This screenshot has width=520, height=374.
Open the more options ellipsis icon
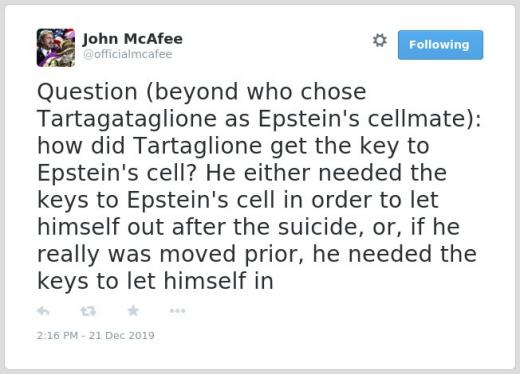coord(177,311)
